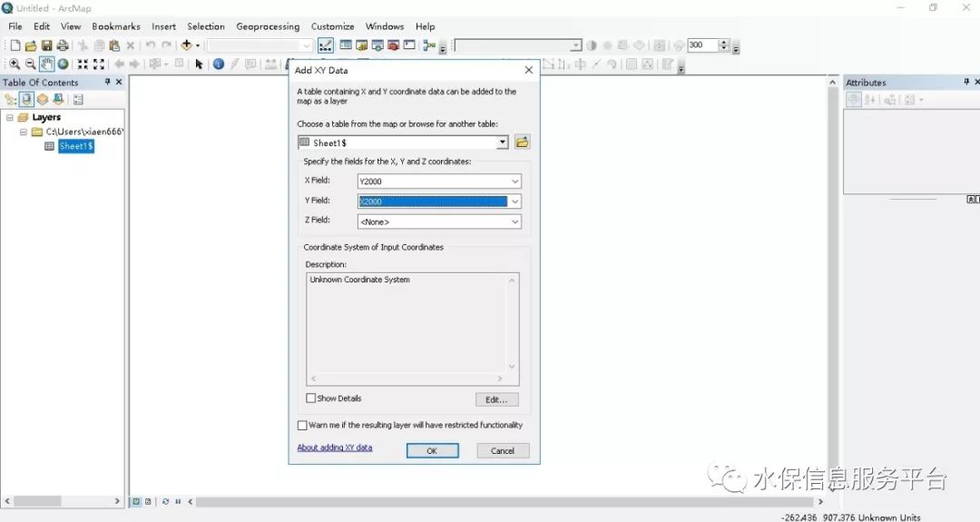Click the Data View icon at map bottom

coord(135,501)
